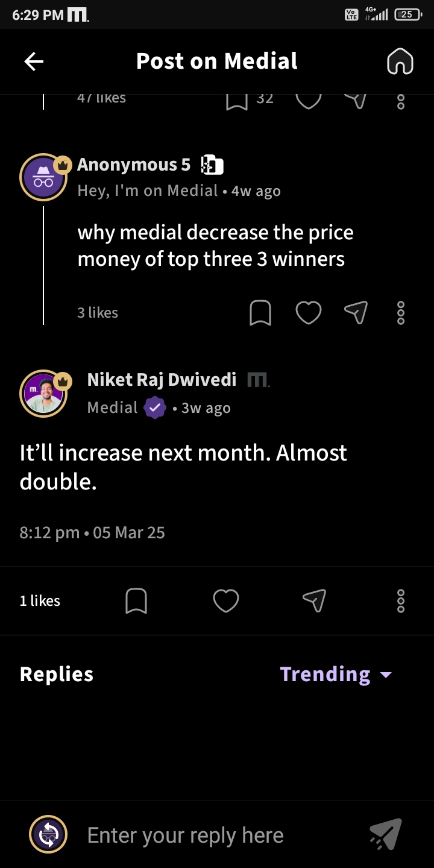Image resolution: width=434 pixels, height=868 pixels.
Task: Tap the send reply paper plane icon
Action: [385, 835]
